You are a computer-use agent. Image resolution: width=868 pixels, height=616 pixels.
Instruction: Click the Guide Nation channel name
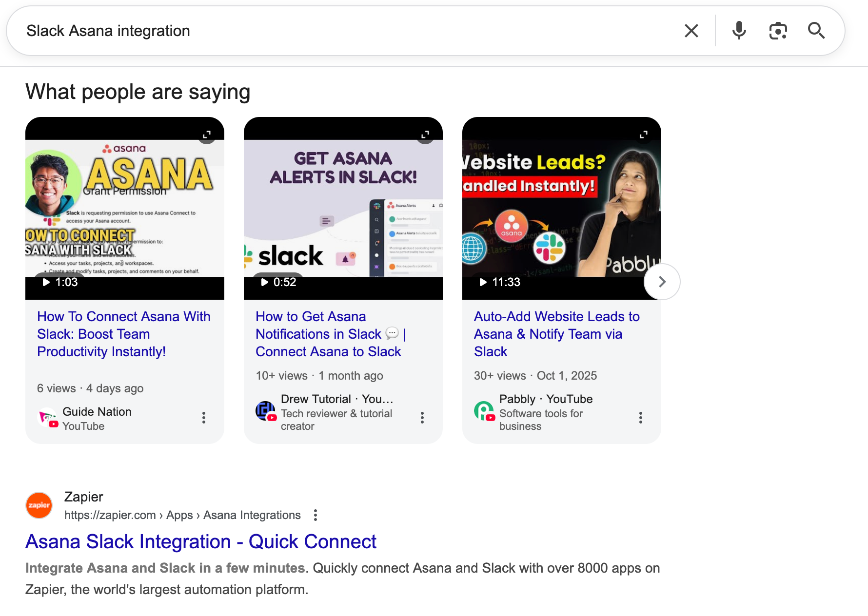tap(97, 412)
